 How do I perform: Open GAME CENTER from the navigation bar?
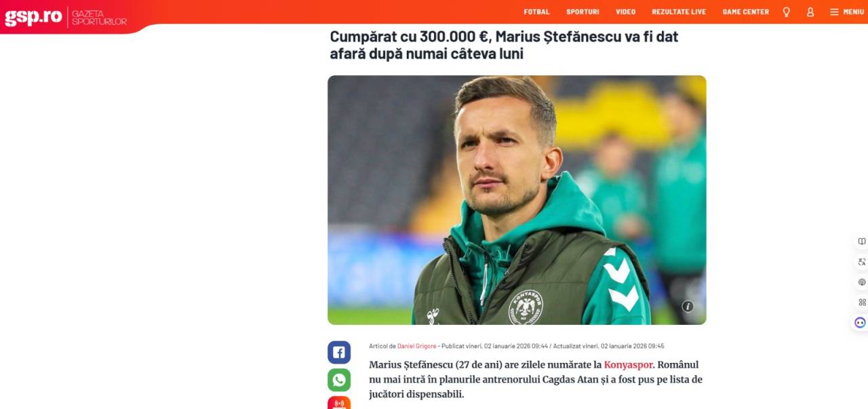coord(745,12)
